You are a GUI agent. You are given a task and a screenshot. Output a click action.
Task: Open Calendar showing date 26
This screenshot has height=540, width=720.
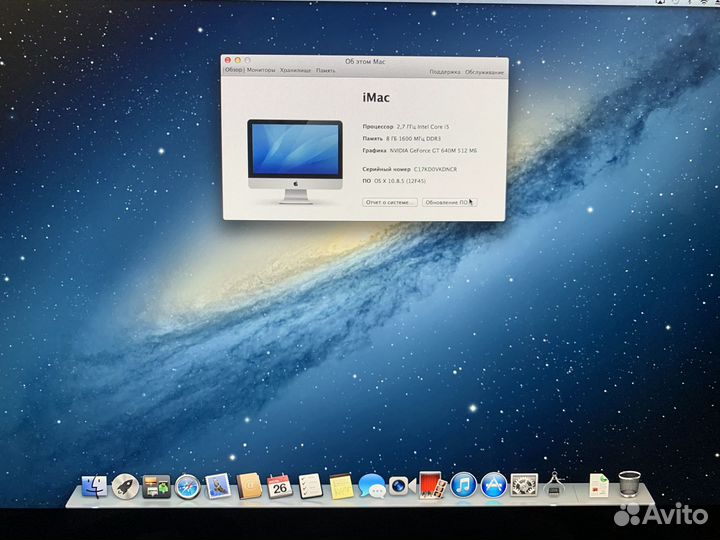(x=280, y=486)
